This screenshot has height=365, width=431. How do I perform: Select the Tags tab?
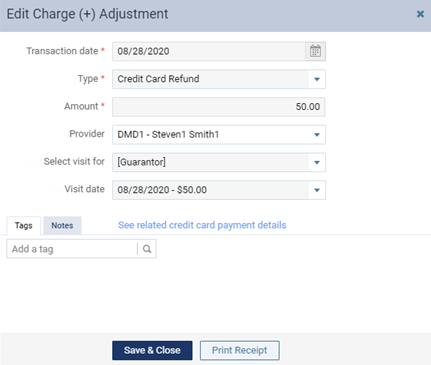coord(24,225)
